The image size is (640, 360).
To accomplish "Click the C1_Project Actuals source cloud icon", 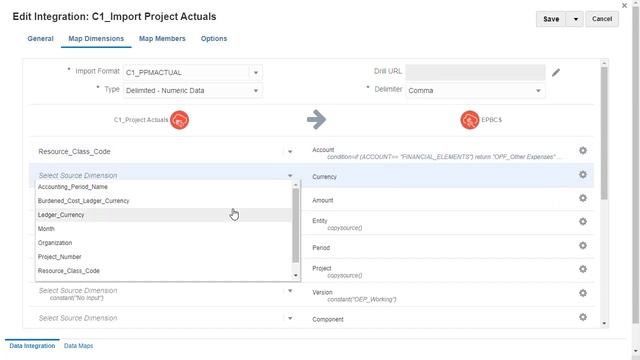I will 180,120.
